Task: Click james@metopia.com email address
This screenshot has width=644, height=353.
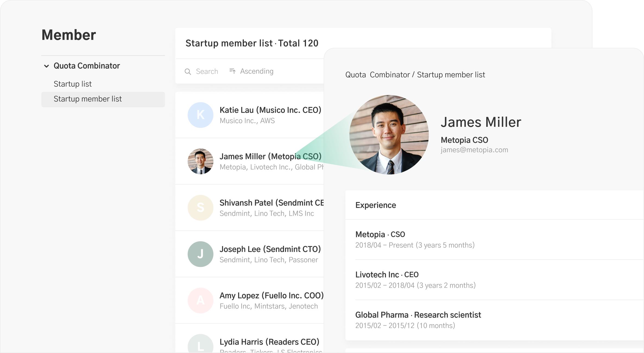Action: click(474, 150)
